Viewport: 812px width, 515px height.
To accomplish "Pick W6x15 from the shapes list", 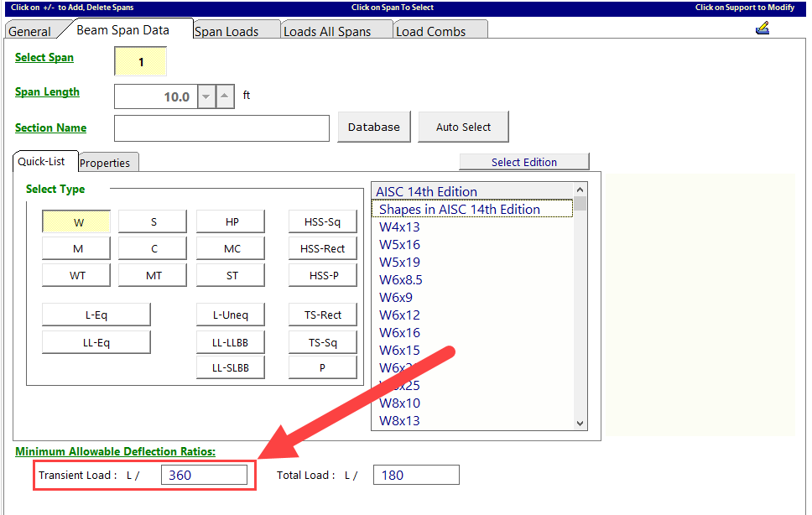I will click(472, 351).
